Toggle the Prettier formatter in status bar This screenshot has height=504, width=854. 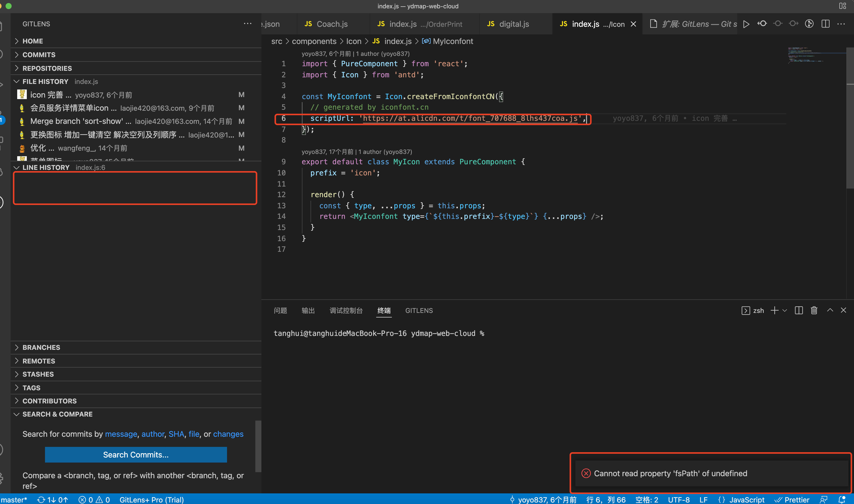796,499
